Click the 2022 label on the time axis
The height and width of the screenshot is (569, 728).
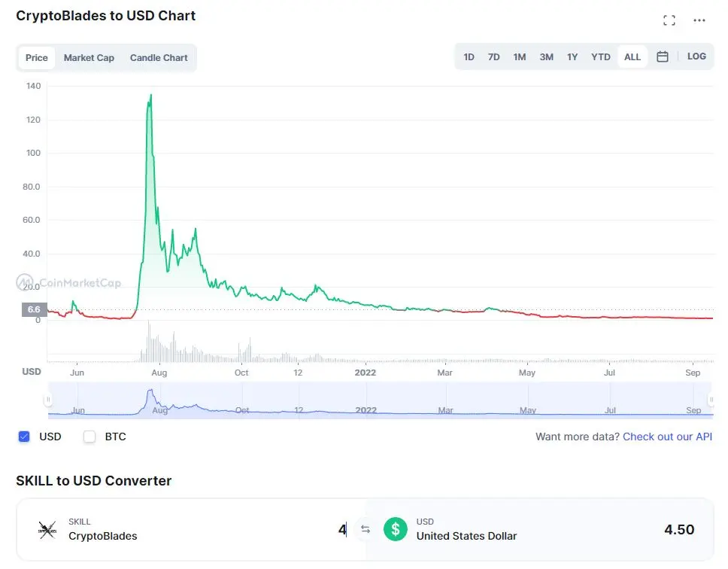click(366, 373)
